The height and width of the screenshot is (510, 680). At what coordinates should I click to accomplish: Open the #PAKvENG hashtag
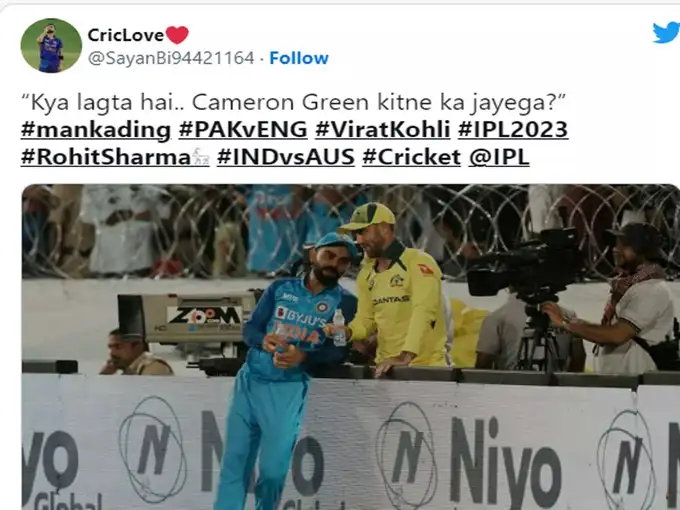tap(243, 130)
